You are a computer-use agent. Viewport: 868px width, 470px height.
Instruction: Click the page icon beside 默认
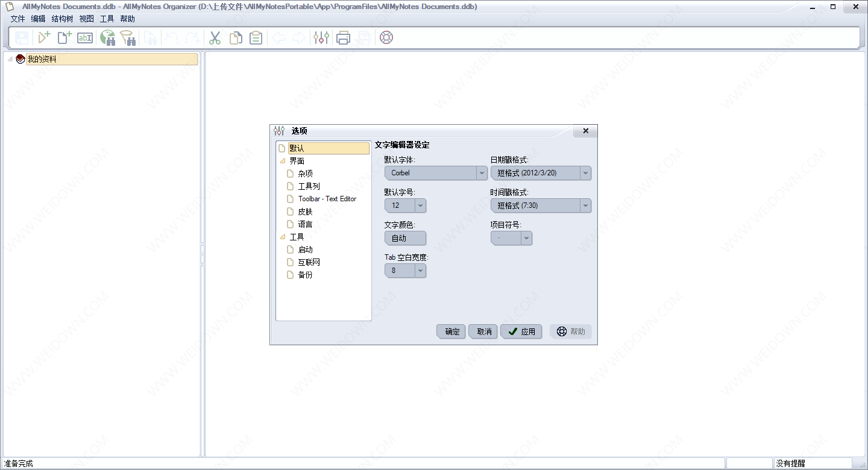coord(281,148)
